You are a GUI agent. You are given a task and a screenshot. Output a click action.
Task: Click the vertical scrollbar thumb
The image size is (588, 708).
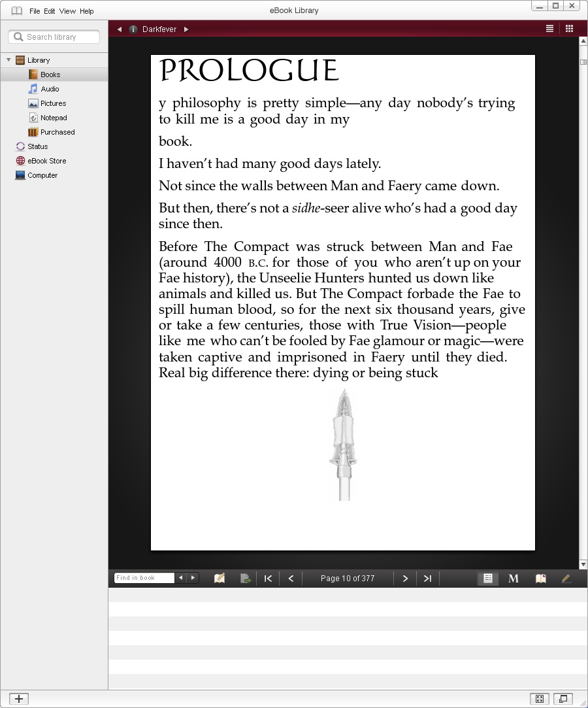583,62
